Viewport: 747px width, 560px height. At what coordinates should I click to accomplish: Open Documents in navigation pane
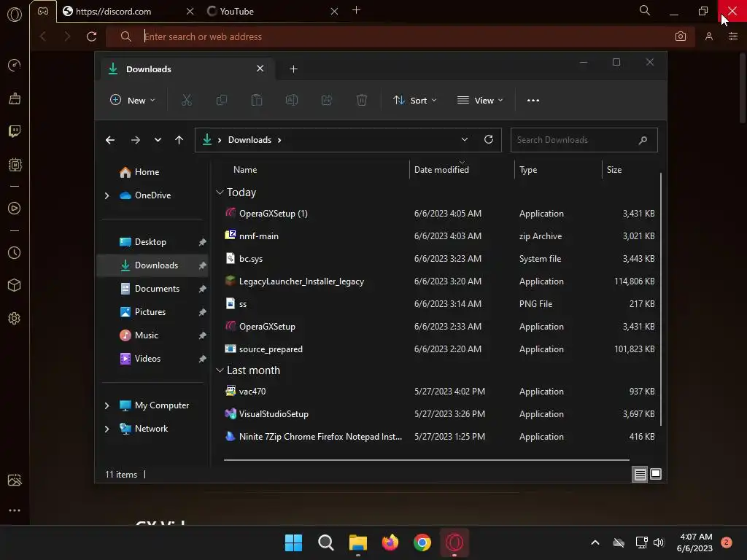point(157,289)
